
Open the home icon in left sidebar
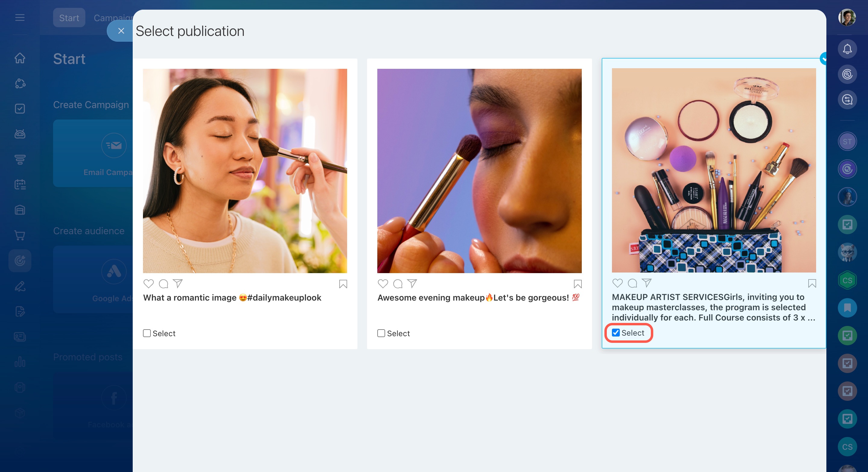pyautogui.click(x=20, y=58)
